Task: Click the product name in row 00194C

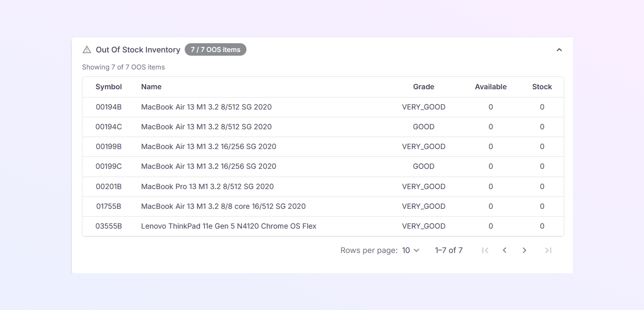Action: click(x=206, y=127)
